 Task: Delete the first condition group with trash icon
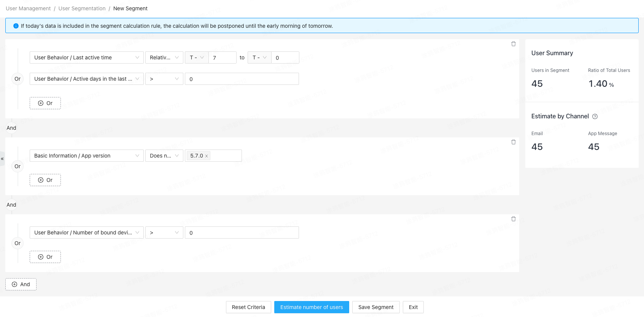513,44
